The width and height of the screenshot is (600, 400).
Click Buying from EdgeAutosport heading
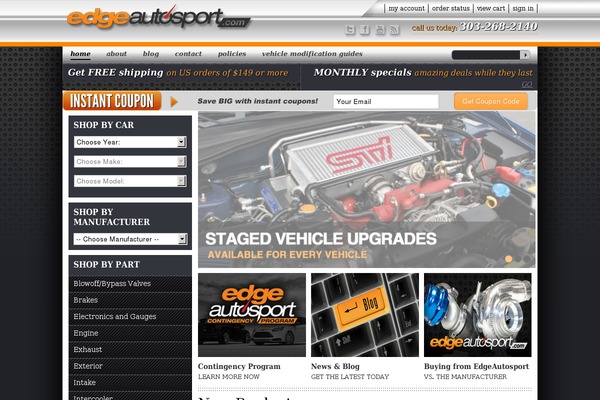(476, 366)
